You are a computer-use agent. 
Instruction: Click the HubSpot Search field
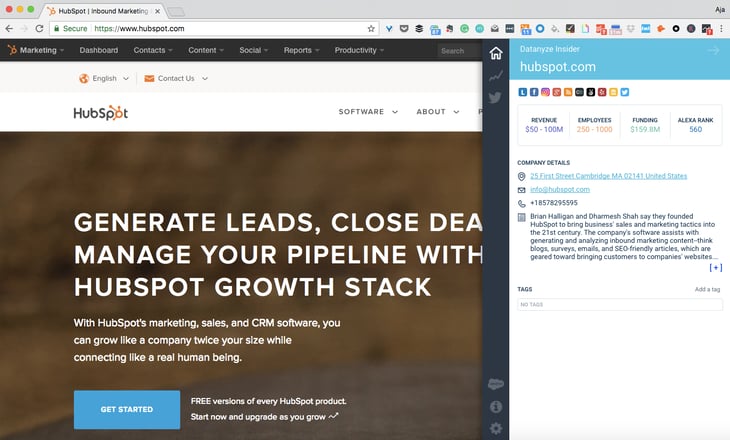(x=460, y=51)
